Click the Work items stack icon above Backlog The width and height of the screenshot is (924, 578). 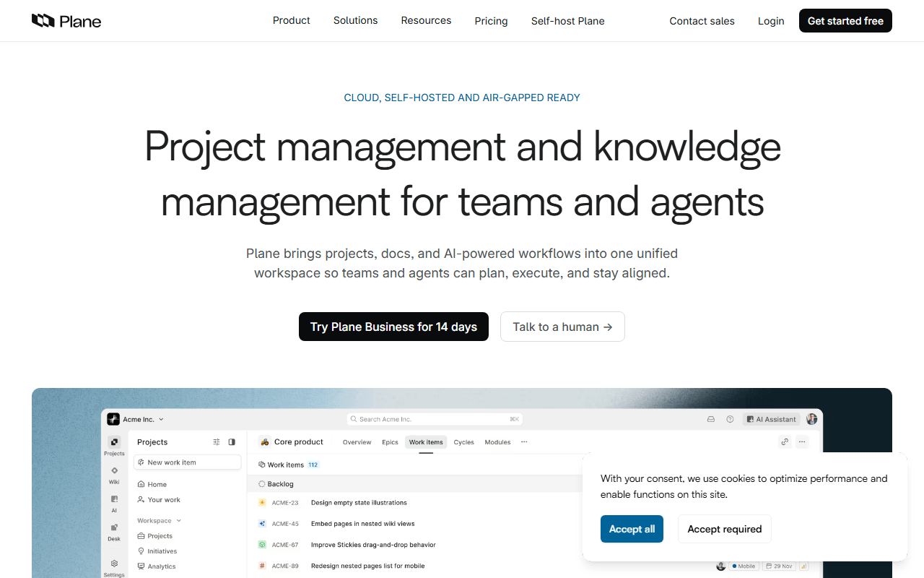(x=261, y=465)
